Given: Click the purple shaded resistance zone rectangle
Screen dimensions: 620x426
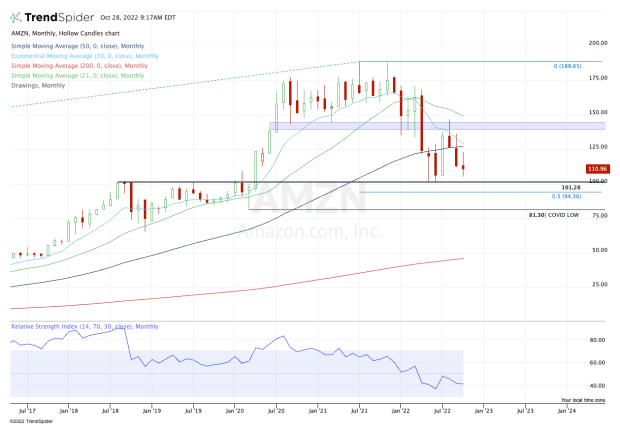Looking at the screenshot, I should 437,126.
